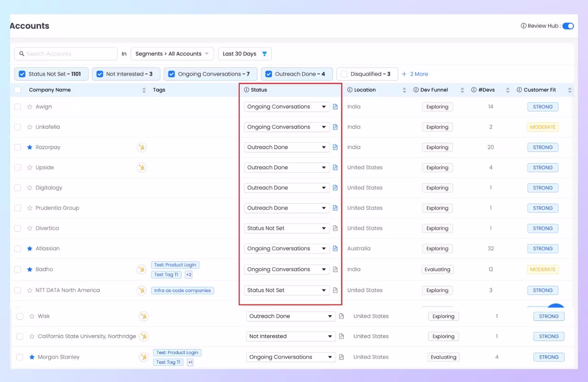Expand Badho's +2 extra tags
Image resolution: width=588 pixels, height=382 pixels.
(x=188, y=275)
